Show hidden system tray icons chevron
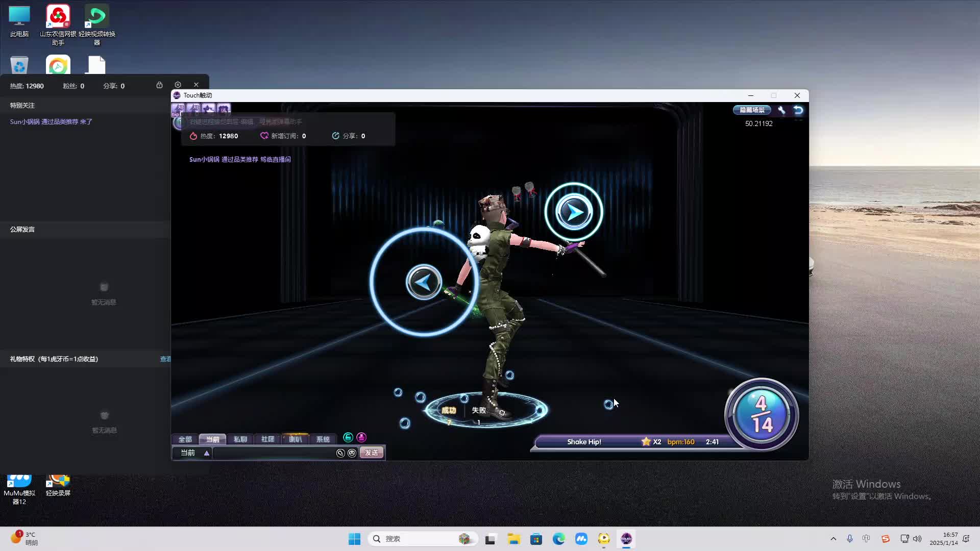This screenshot has height=551, width=980. click(834, 539)
